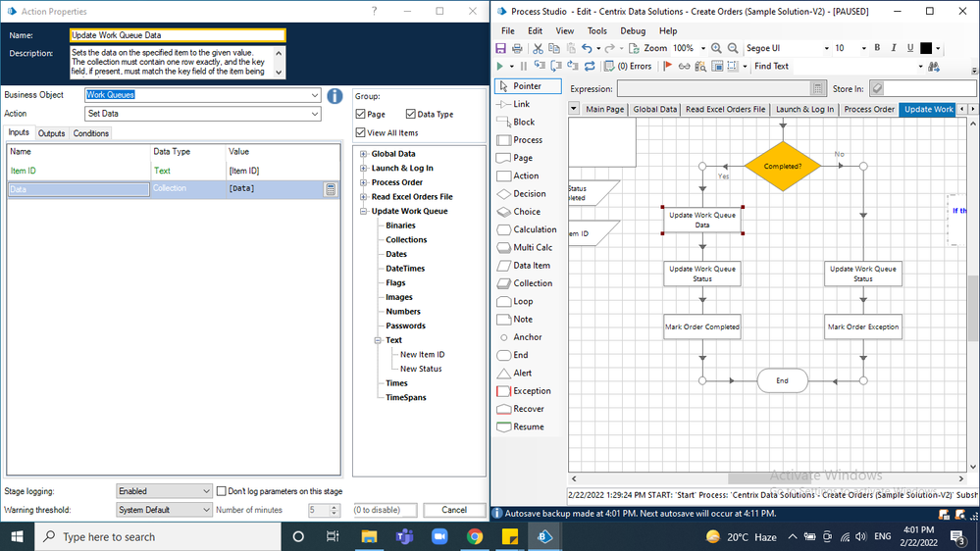Open the Stage logging dropdown
980x551 pixels.
[x=164, y=491]
